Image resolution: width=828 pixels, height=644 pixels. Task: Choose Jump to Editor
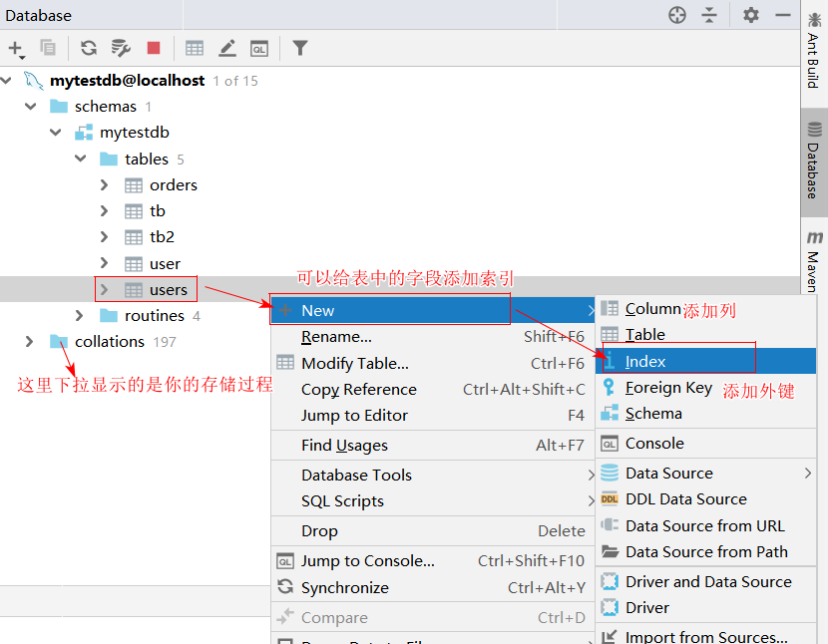click(433, 416)
